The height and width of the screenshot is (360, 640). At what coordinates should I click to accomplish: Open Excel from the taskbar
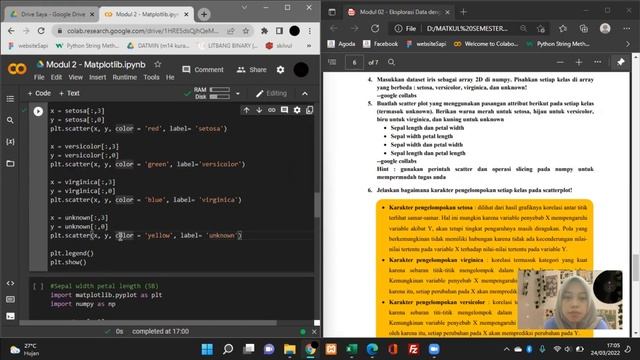[x=351, y=349]
